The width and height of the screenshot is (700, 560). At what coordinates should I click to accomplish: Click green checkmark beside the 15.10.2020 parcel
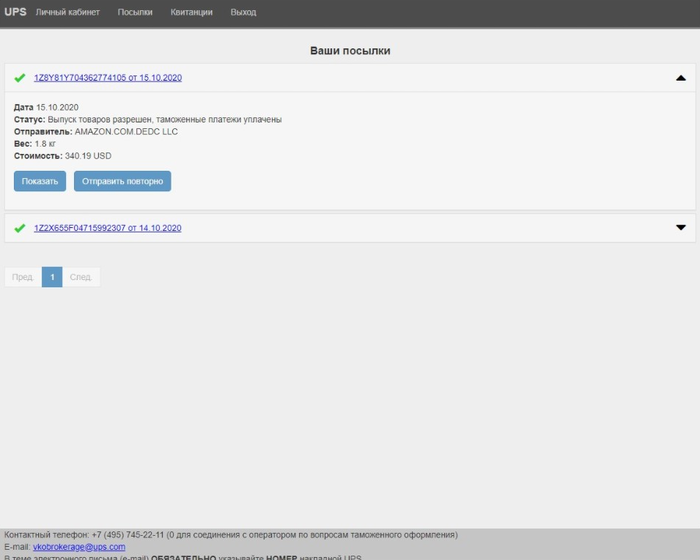[20, 78]
